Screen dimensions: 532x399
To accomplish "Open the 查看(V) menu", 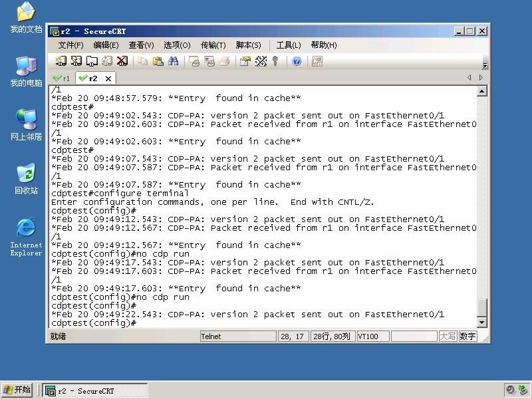I will tap(141, 45).
